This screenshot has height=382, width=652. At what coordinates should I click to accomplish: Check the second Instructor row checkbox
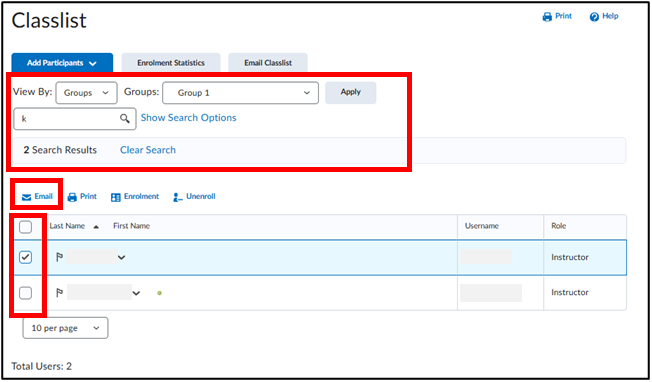pos(25,293)
